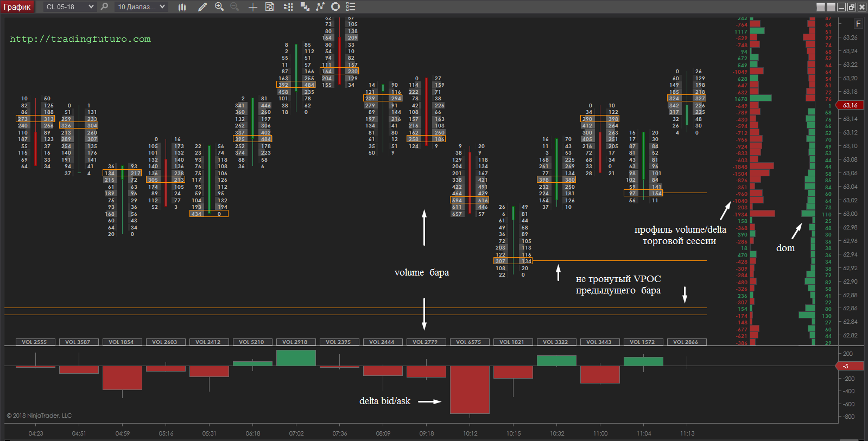Activate the crosshair cursor tool
The width and height of the screenshot is (868, 441).
pyautogui.click(x=252, y=7)
